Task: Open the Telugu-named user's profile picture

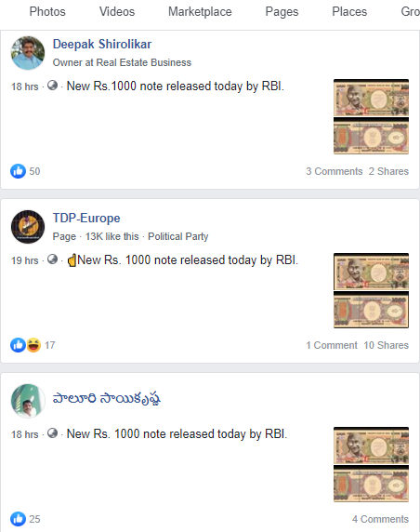Action: 28,401
